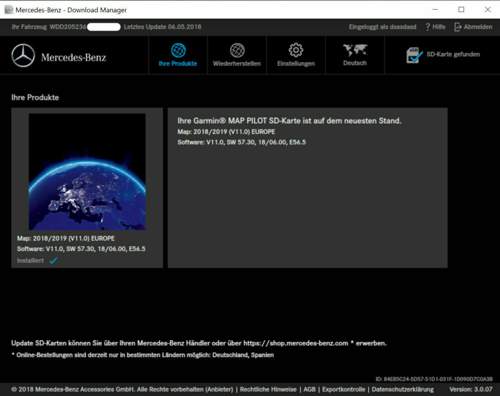Click the Version 3.0.07 text

pos(471,389)
